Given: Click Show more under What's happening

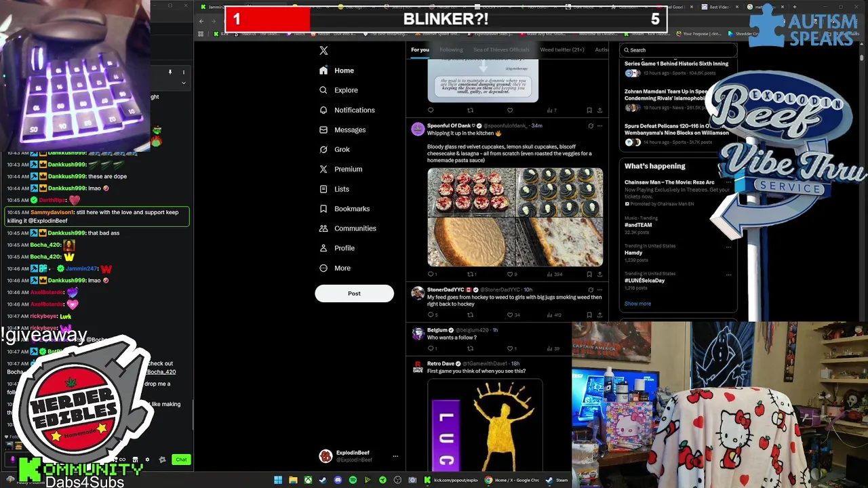Looking at the screenshot, I should (637, 304).
